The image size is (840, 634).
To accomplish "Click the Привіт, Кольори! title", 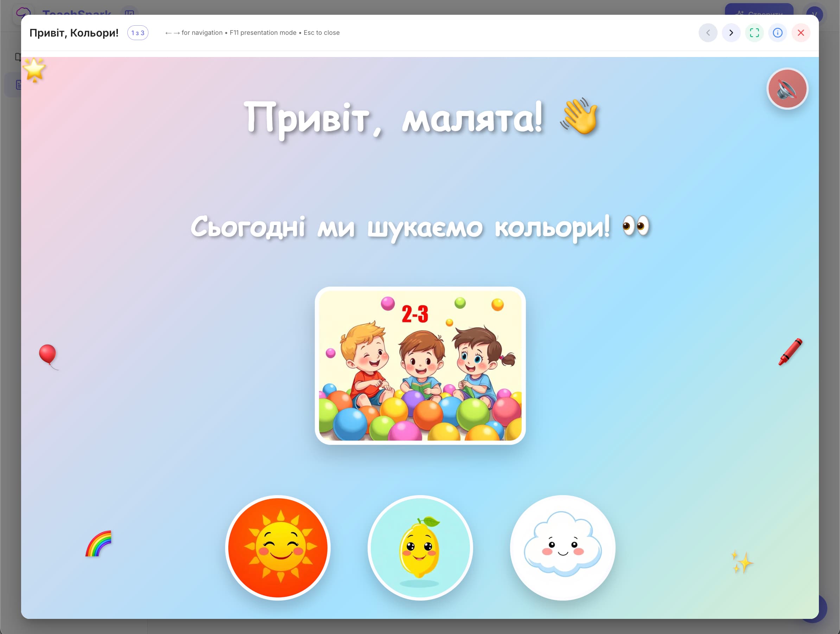I will [75, 32].
